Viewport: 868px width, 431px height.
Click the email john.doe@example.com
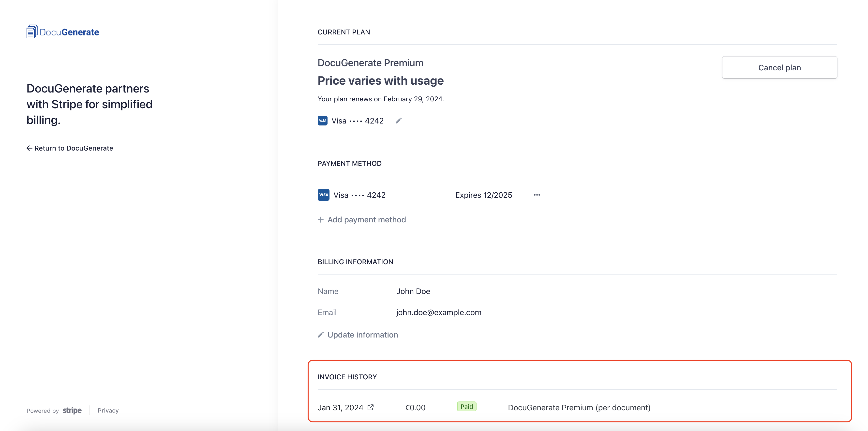(438, 312)
